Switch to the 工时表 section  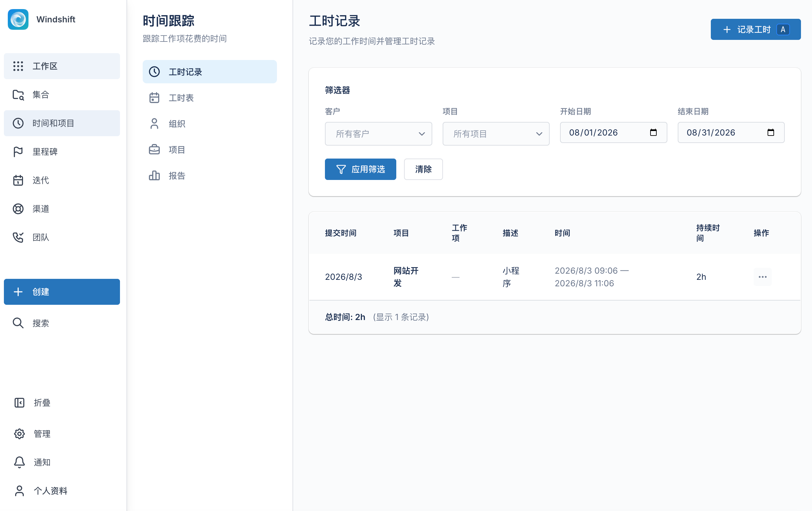(210, 98)
